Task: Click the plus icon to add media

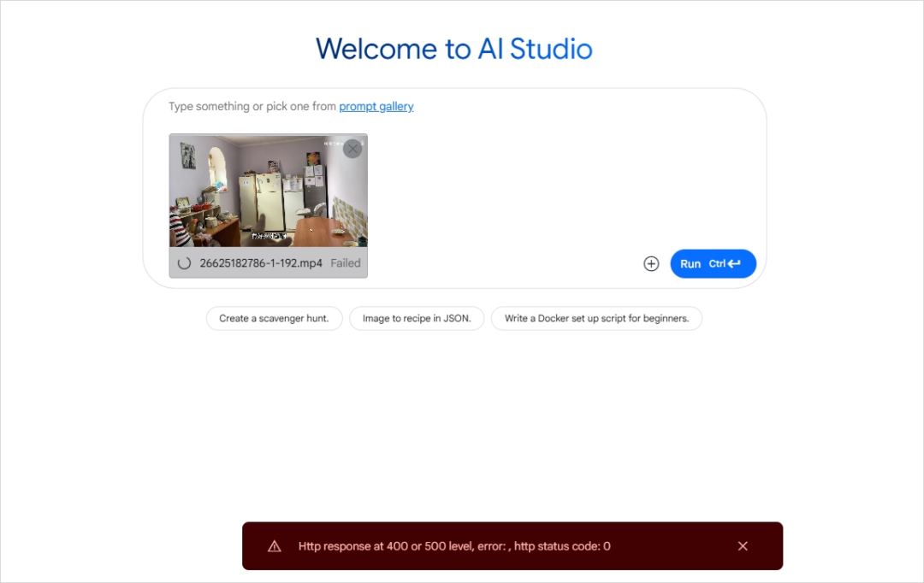Action: point(651,264)
